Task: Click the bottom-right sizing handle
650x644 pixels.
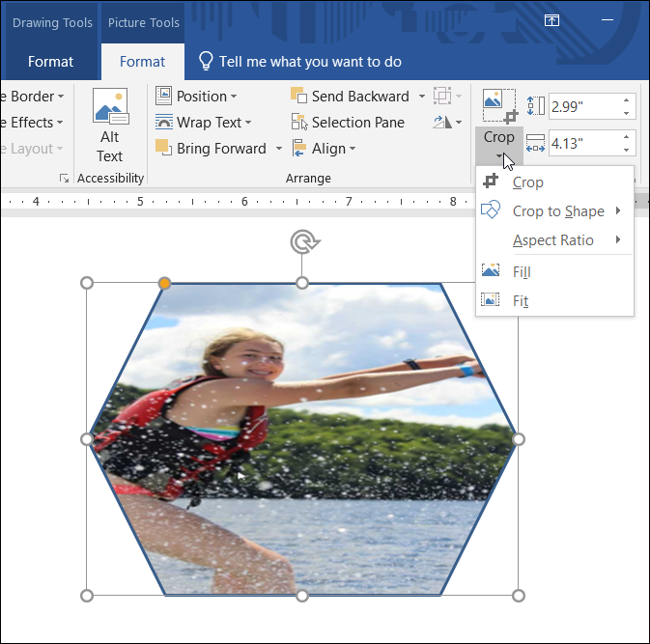Action: tap(519, 596)
